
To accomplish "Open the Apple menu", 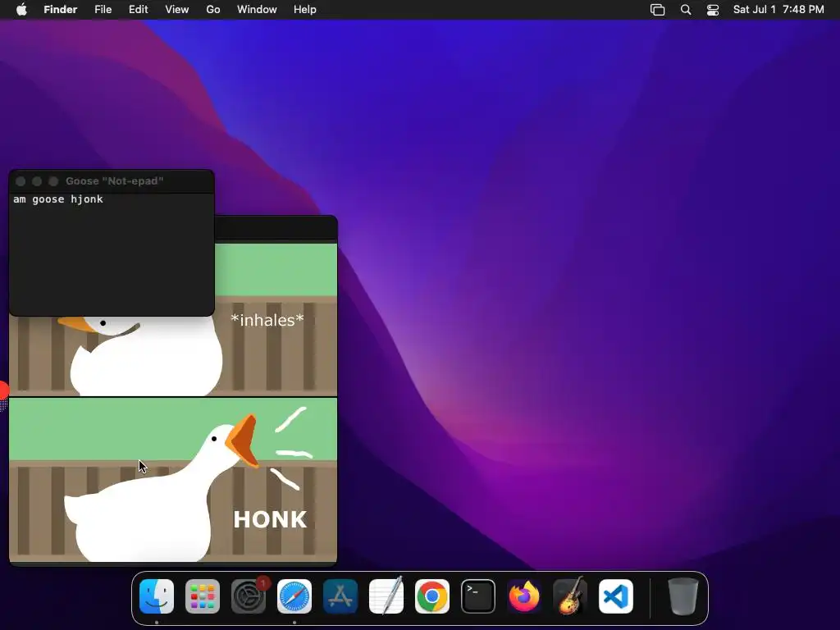I will point(21,10).
